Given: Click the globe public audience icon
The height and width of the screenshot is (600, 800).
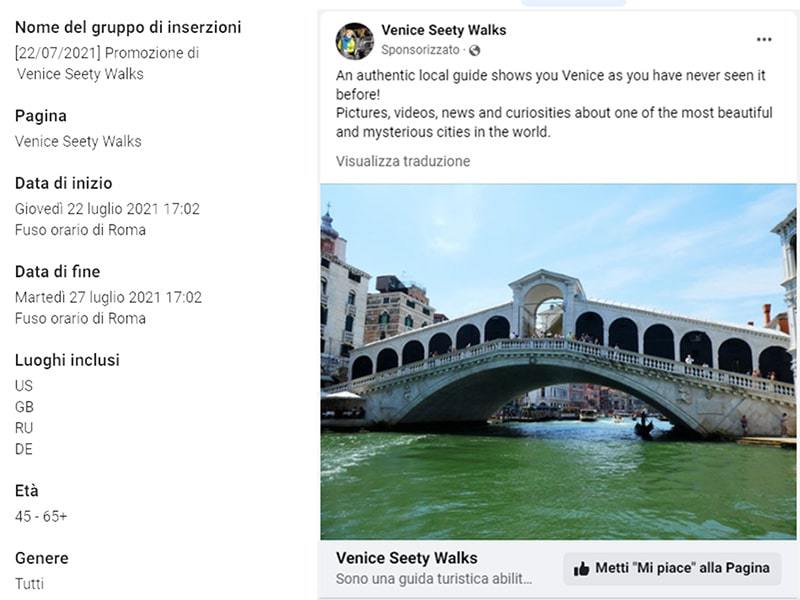Looking at the screenshot, I should (x=474, y=51).
